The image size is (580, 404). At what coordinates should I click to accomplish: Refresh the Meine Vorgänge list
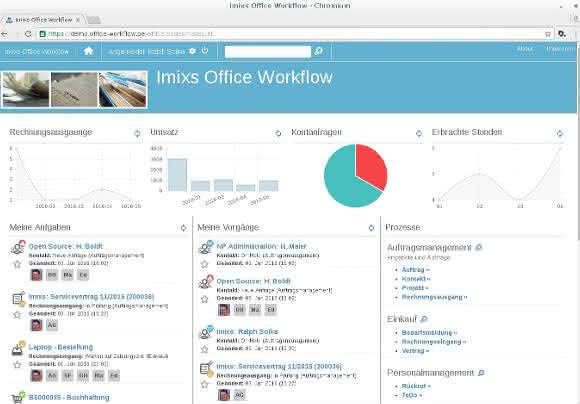point(371,228)
